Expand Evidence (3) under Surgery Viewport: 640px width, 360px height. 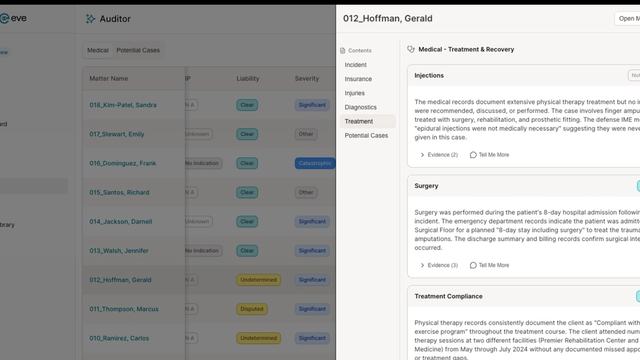[x=439, y=265]
